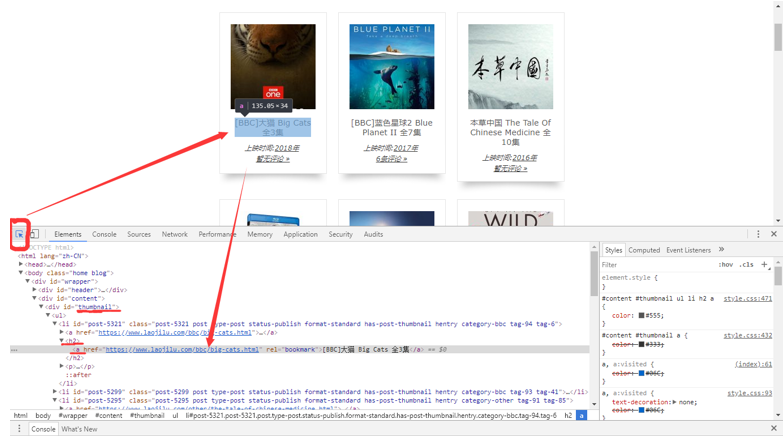Image resolution: width=784 pixels, height=436 pixels.
Task: Click the new style rule plus icon
Action: [x=765, y=265]
